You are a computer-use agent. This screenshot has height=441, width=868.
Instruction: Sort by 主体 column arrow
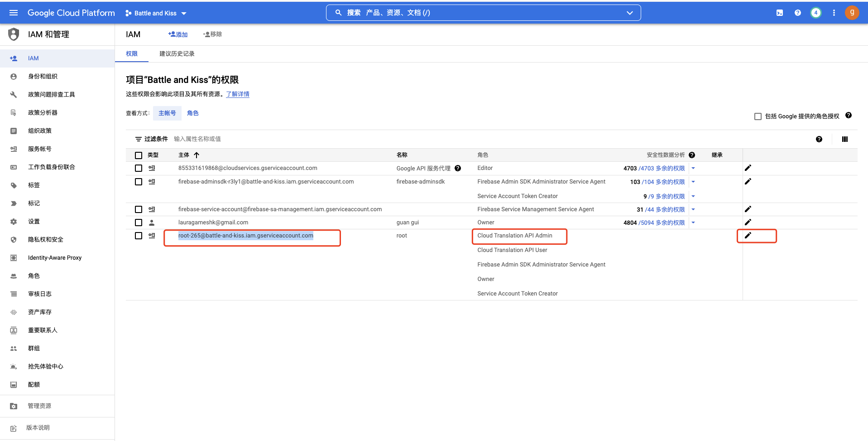pyautogui.click(x=197, y=155)
